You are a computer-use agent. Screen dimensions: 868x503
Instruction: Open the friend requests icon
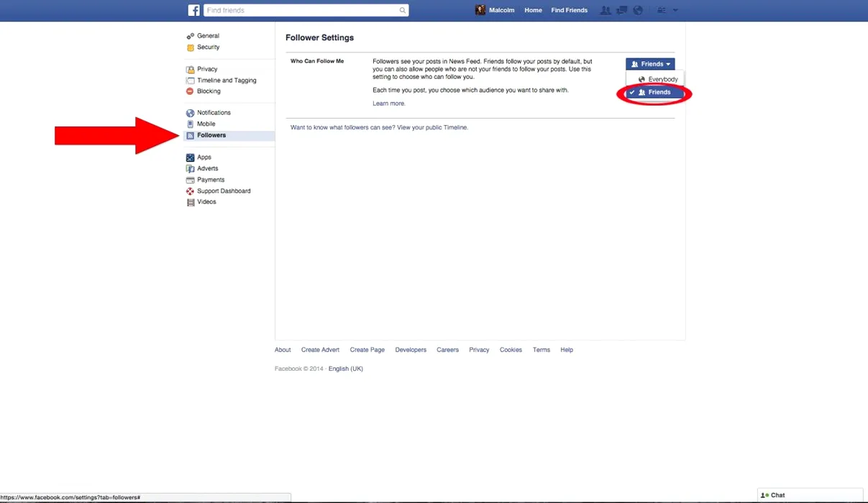coord(606,10)
